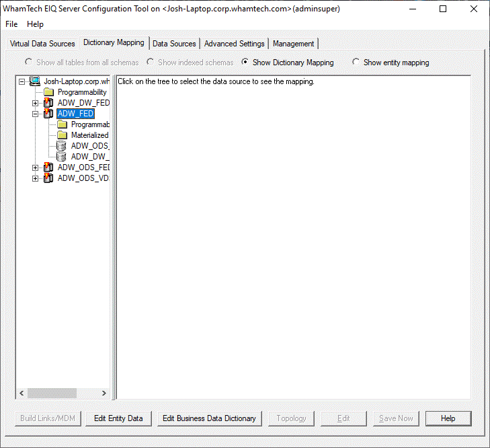Viewport: 490px width, 448px height.
Task: Click the Save Now button
Action: pyautogui.click(x=396, y=418)
